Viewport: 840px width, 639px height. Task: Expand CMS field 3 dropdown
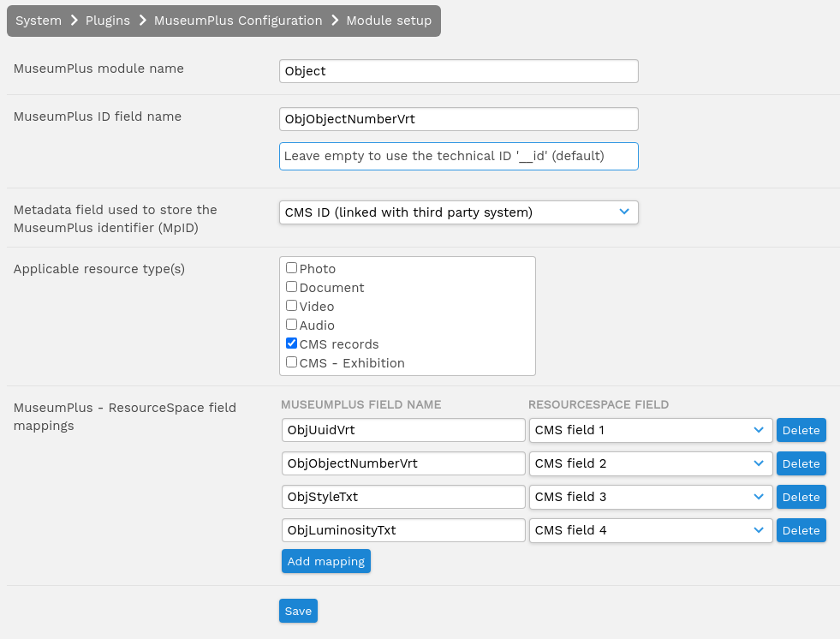coord(651,497)
